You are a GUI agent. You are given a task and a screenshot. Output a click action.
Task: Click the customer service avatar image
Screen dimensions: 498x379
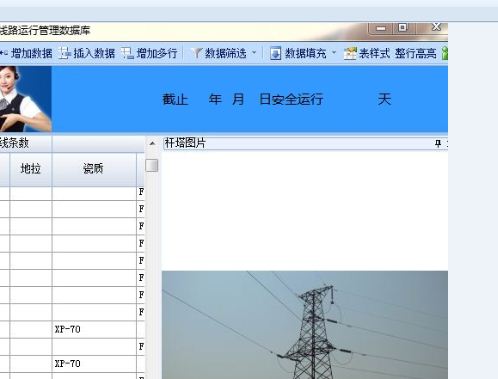(26, 99)
